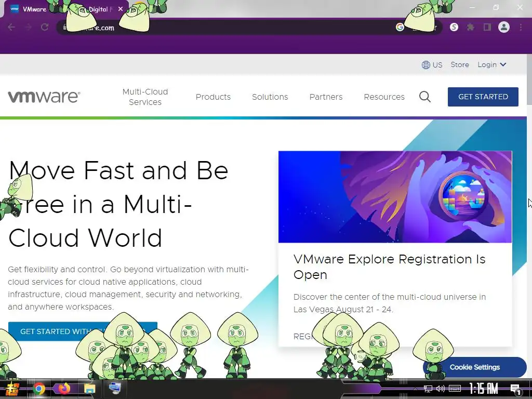The height and width of the screenshot is (399, 532).
Task: Open the site search magnifier icon
Action: [425, 97]
